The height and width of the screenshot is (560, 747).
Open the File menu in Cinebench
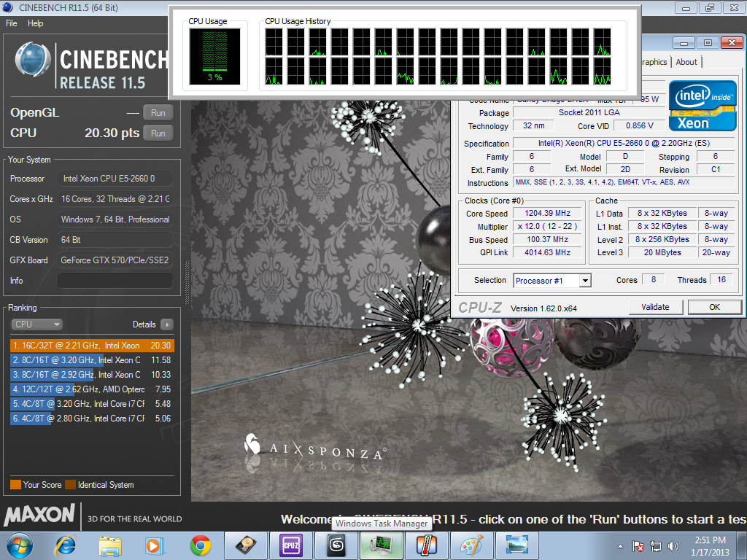[12, 23]
